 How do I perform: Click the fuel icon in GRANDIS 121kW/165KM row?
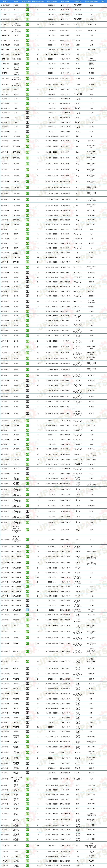28,257
